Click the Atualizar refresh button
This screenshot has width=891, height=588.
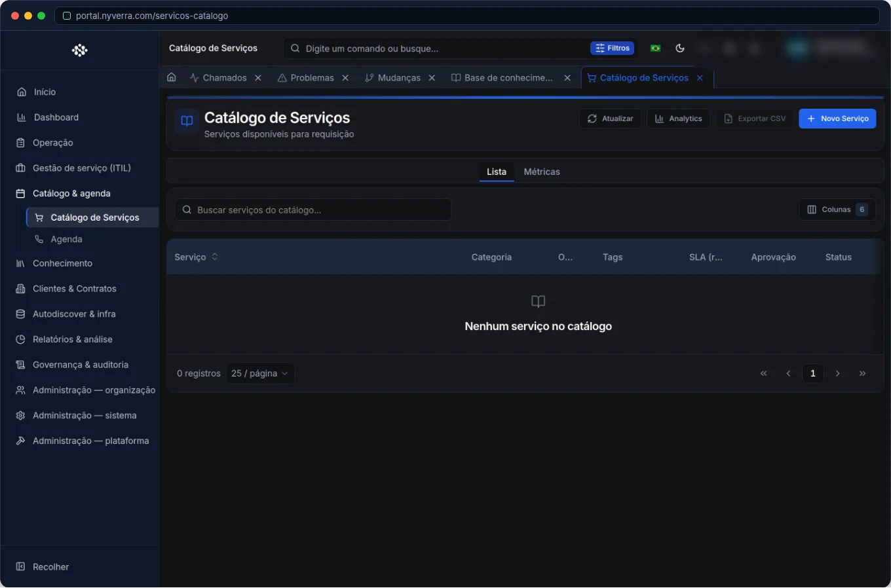pyautogui.click(x=611, y=119)
